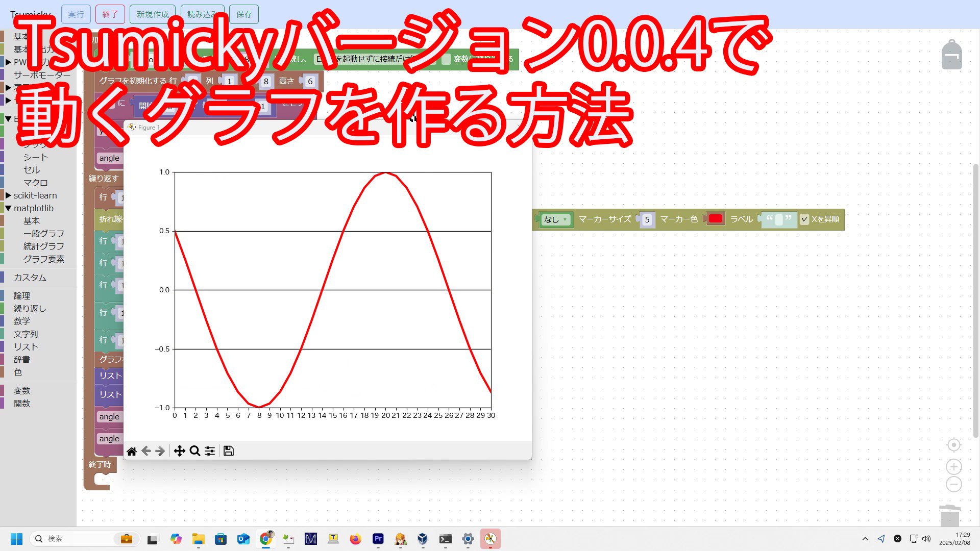The image size is (980, 551).
Task: Center the workspace with the crosshair icon
Action: (x=953, y=445)
